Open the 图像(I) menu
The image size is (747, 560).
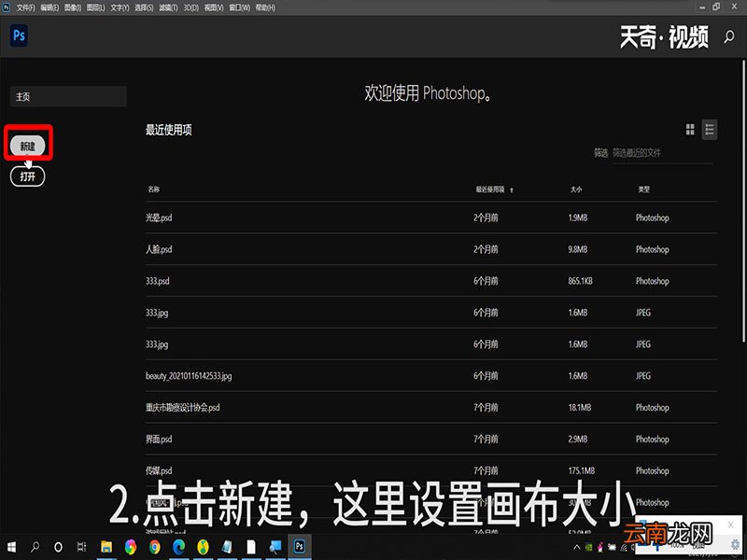pos(73,7)
